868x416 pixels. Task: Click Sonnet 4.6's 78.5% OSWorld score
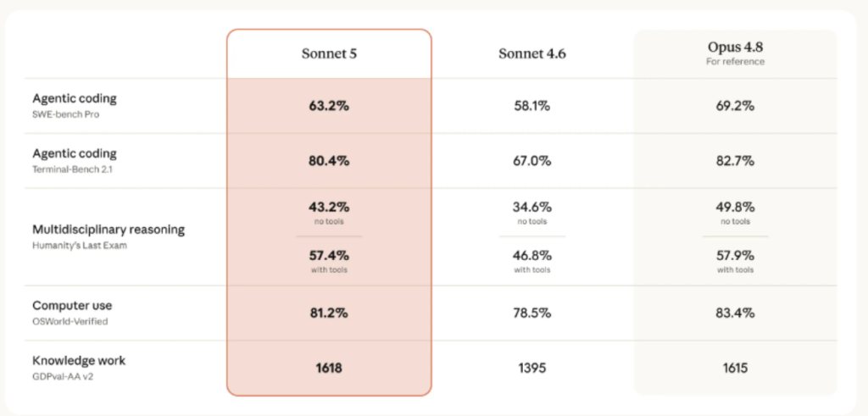(532, 313)
